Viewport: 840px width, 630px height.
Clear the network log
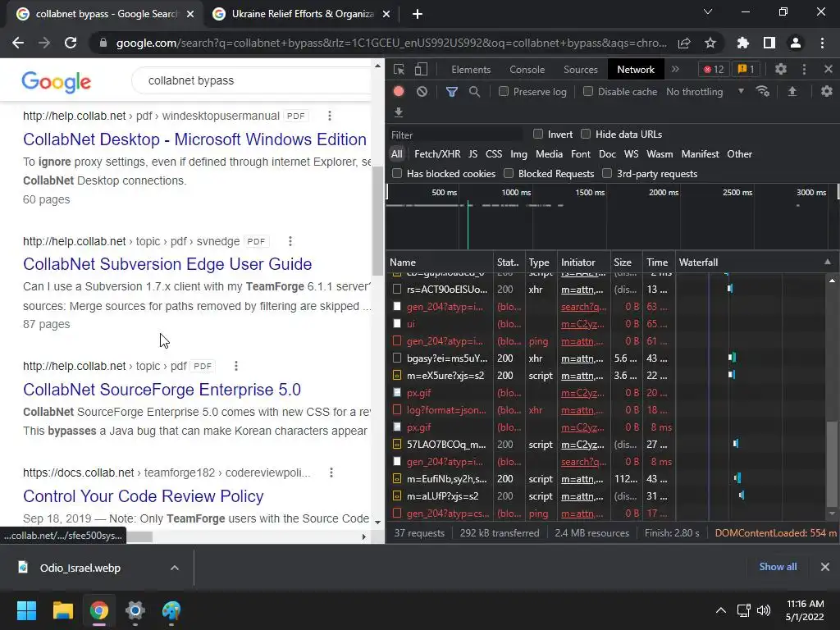click(x=422, y=92)
